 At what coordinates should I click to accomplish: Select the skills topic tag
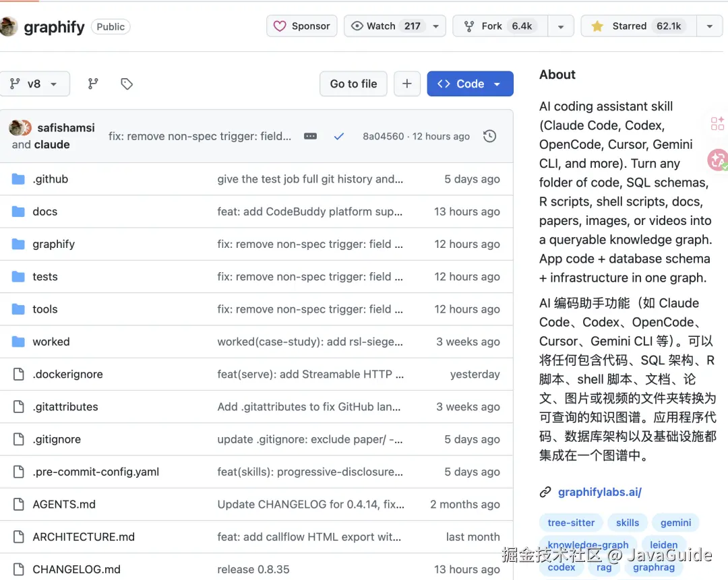pos(628,523)
